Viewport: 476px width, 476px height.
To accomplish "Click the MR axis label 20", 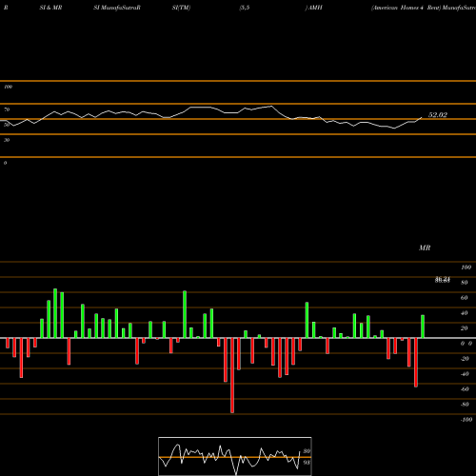I will tap(465, 328).
